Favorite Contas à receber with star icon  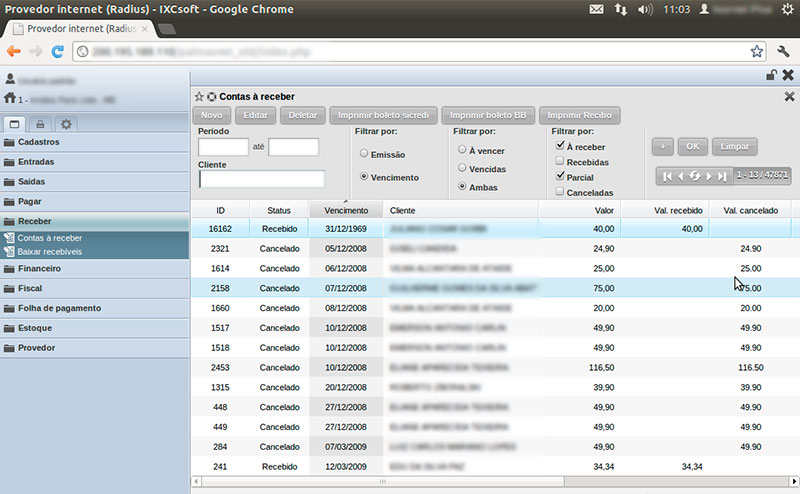coord(199,96)
